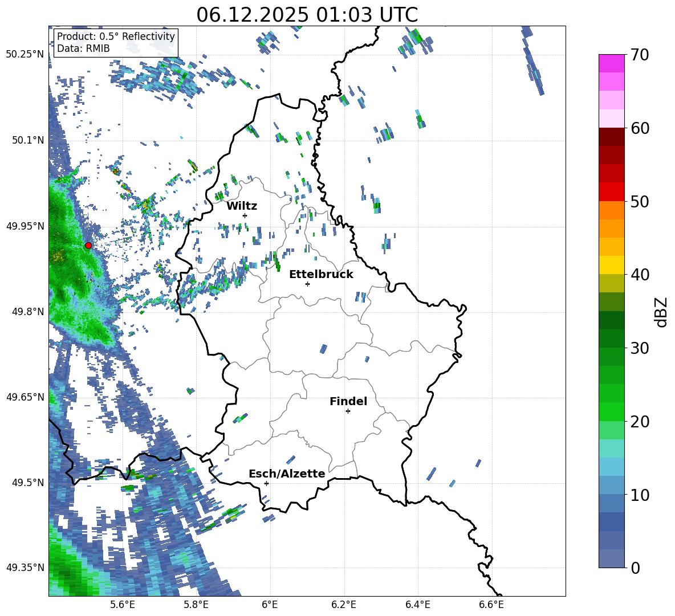Click the colorbar tick value 30

coord(639,348)
